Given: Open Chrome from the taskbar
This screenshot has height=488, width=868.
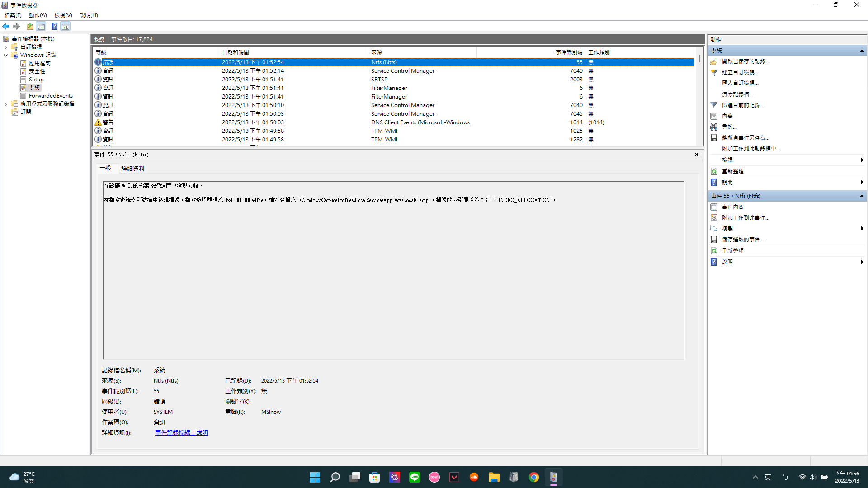Looking at the screenshot, I should click(x=534, y=477).
